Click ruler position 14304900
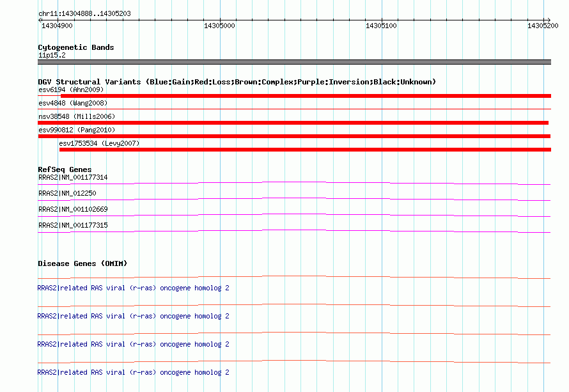This screenshot has width=569, height=392. tap(57, 26)
